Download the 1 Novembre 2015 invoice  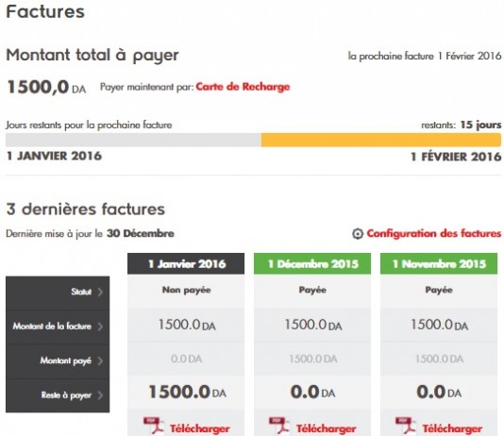click(452, 428)
